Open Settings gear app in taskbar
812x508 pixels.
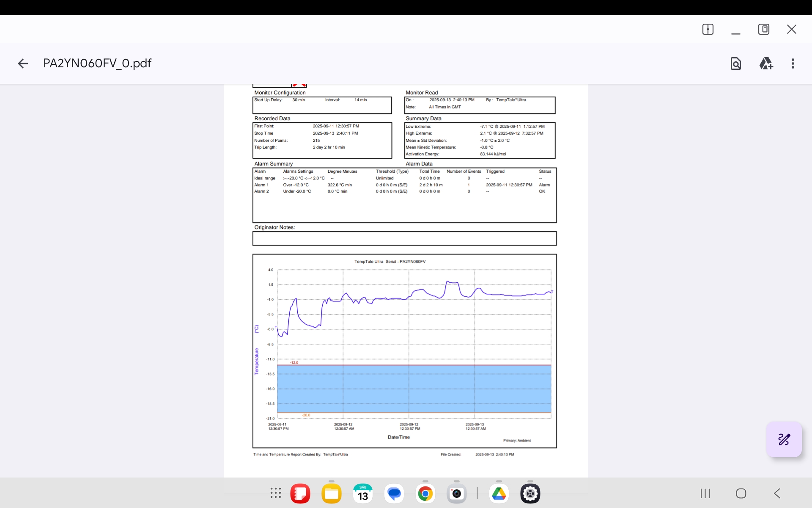[530, 494]
